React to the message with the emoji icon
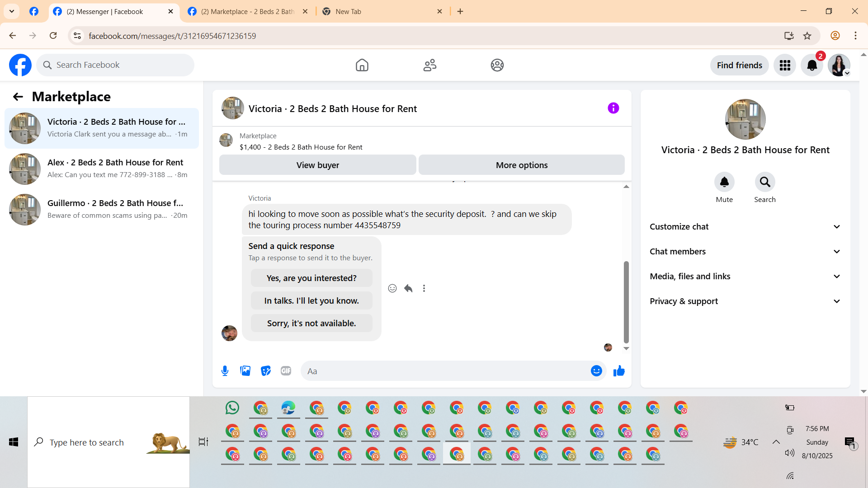 (x=392, y=288)
